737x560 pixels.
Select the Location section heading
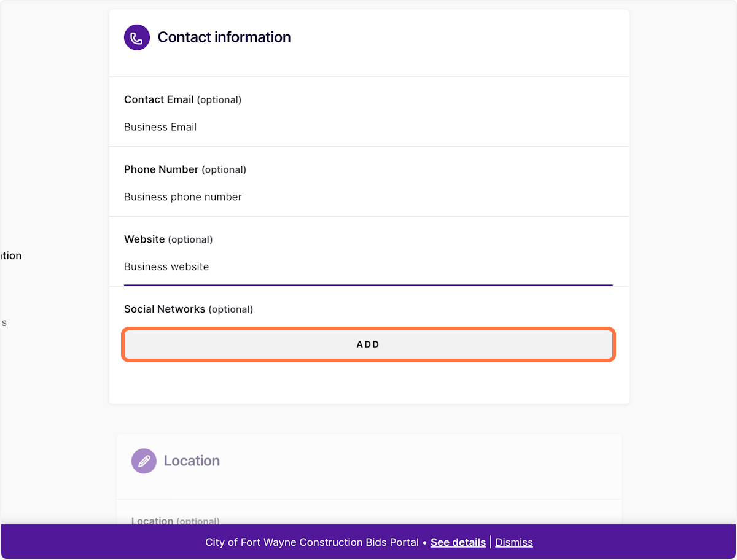point(192,461)
